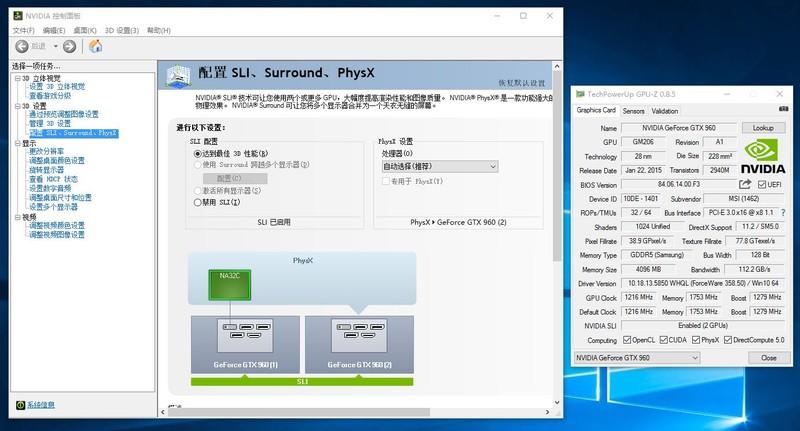Click the horizontal scrollbar right arrow
This screenshot has width=800, height=431.
pyautogui.click(x=547, y=412)
